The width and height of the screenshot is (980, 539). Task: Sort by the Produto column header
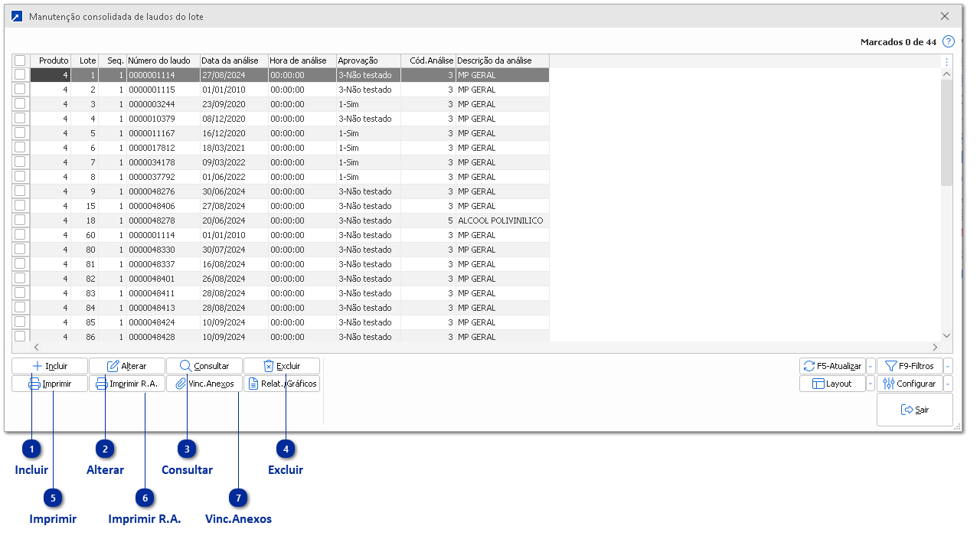(x=51, y=60)
